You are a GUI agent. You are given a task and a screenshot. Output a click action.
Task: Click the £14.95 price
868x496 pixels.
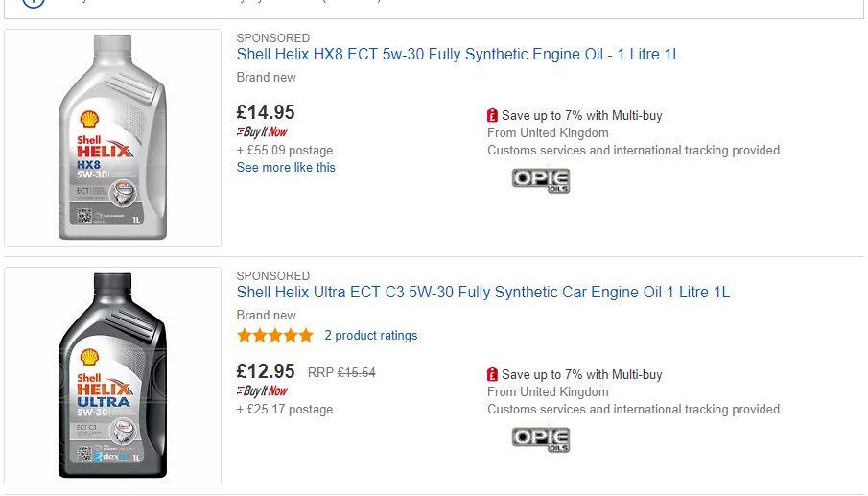pyautogui.click(x=266, y=112)
